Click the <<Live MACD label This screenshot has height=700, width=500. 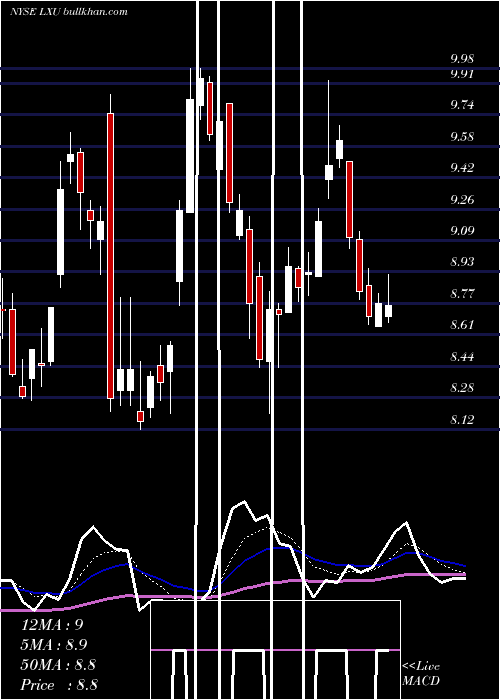point(421,673)
